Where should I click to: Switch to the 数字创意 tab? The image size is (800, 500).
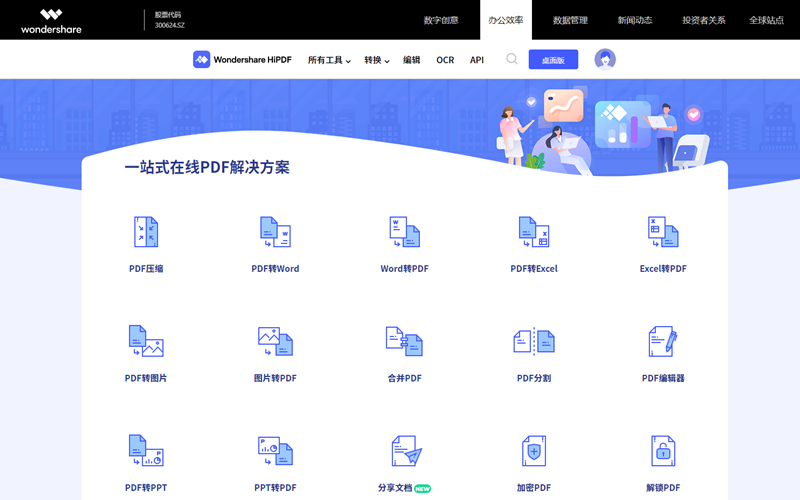[x=441, y=20]
